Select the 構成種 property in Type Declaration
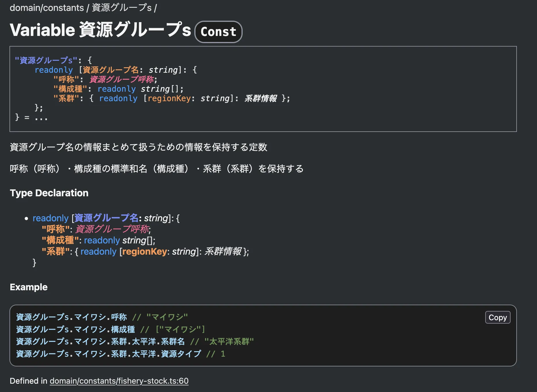 60,240
